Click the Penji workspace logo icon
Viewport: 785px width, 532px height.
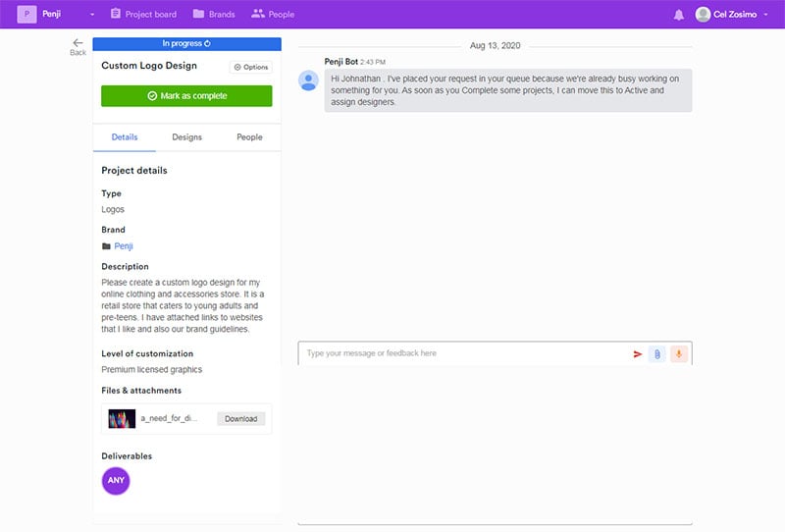26,14
